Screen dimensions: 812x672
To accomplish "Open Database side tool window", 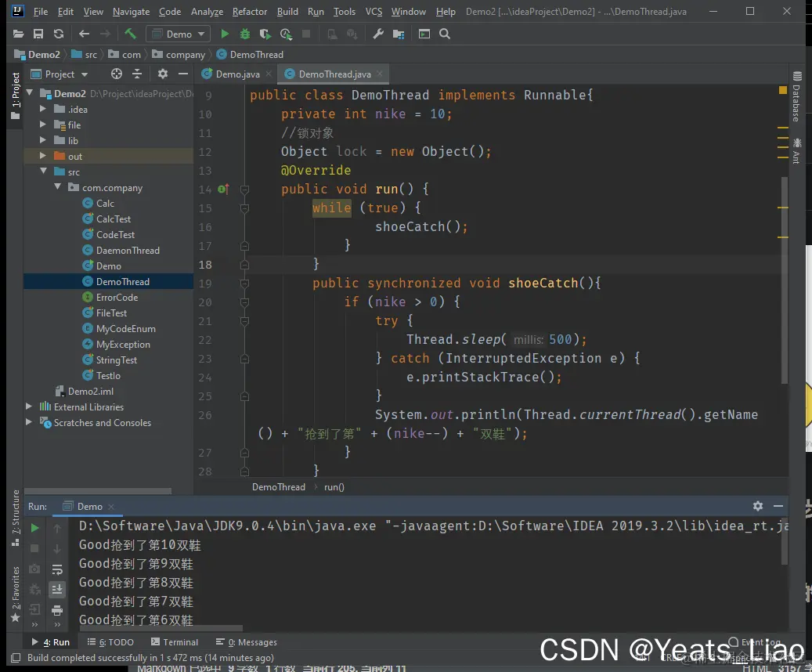I will (x=796, y=97).
